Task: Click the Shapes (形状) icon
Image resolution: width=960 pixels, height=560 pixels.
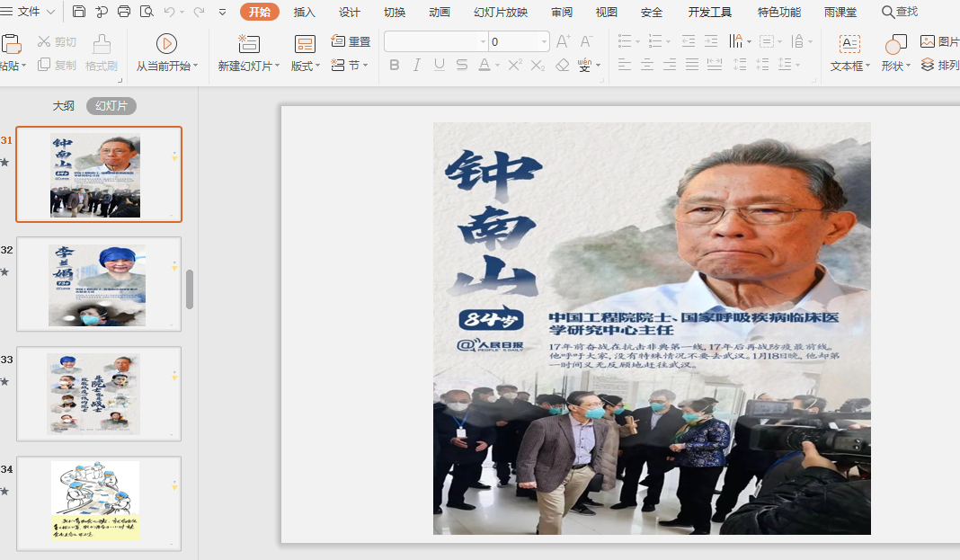Action: pyautogui.click(x=895, y=44)
